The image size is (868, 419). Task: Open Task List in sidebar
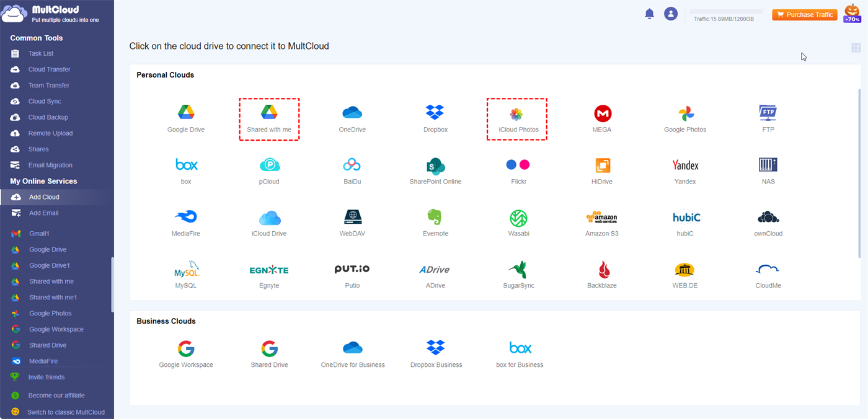(41, 53)
